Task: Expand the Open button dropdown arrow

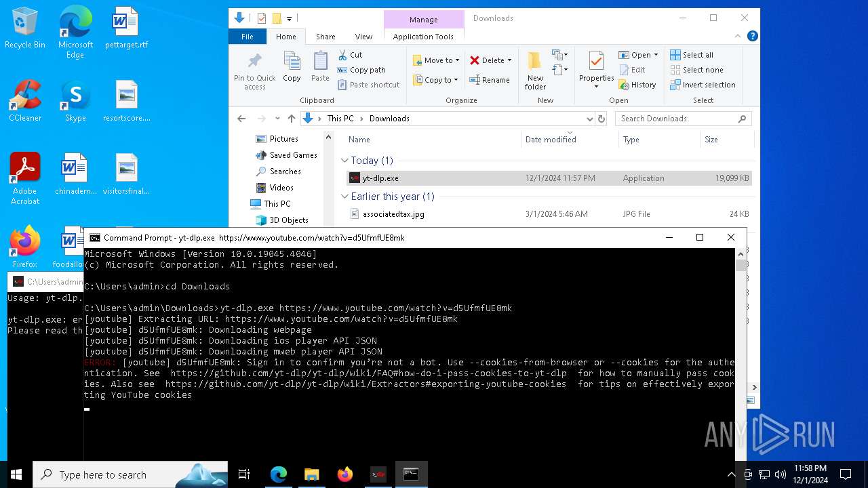Action: (656, 55)
